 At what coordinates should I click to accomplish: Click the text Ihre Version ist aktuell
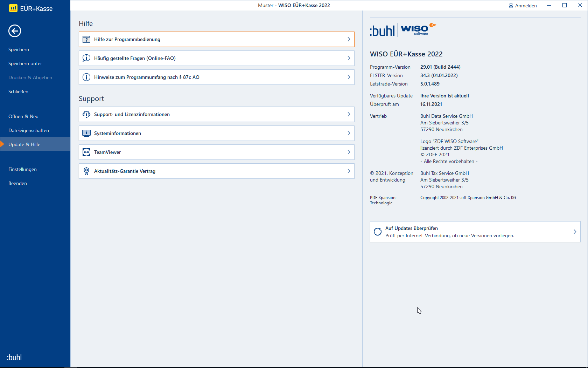[444, 96]
